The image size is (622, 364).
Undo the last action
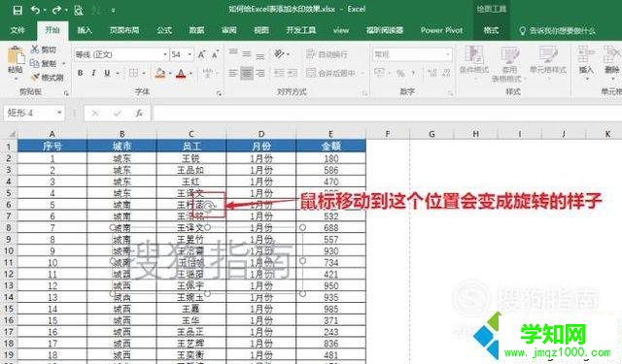[x=35, y=10]
